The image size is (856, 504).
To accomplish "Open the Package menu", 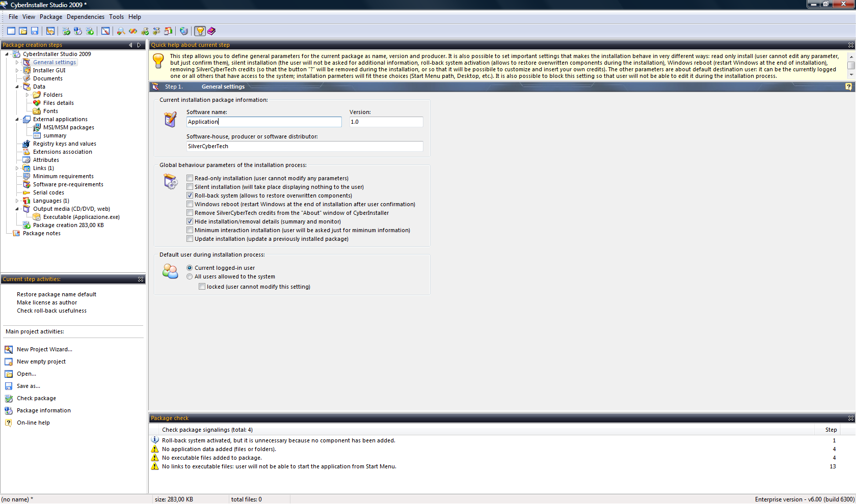I will click(51, 17).
